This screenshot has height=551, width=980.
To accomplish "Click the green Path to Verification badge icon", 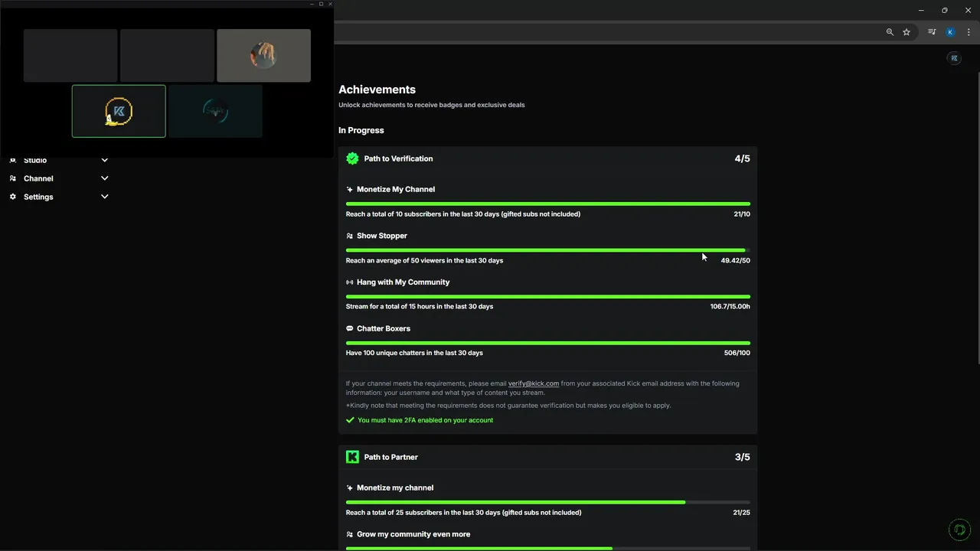I will (352, 158).
